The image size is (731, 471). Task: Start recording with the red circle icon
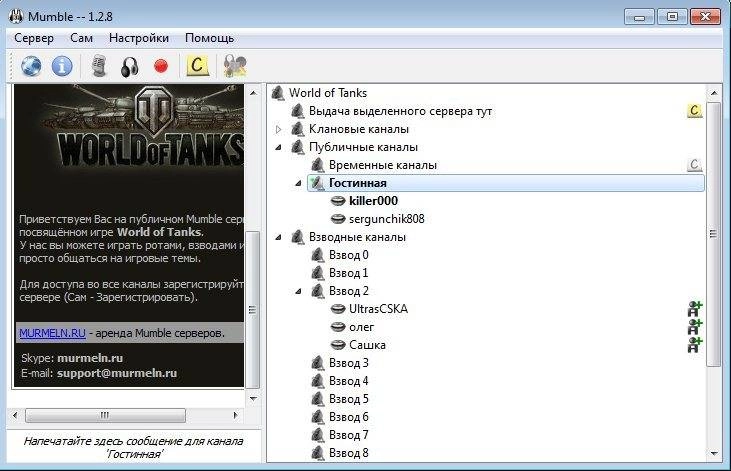click(x=161, y=66)
